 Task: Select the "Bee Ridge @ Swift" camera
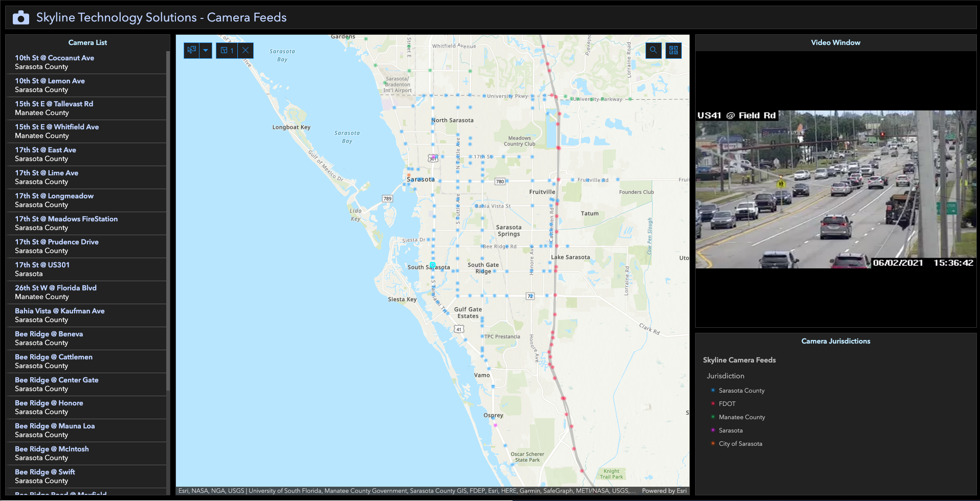(x=45, y=476)
